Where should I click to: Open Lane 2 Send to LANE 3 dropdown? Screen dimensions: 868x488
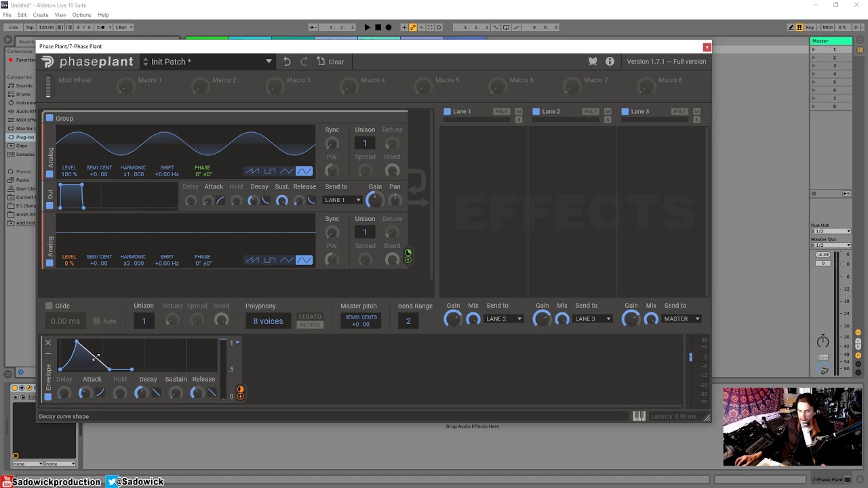(593, 319)
